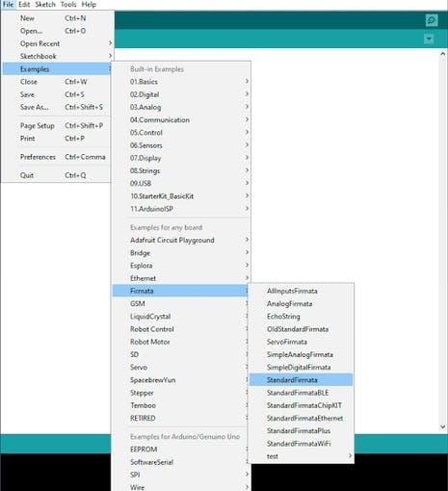Expand GSM library examples
Image resolution: width=448 pixels, height=491 pixels.
point(181,303)
